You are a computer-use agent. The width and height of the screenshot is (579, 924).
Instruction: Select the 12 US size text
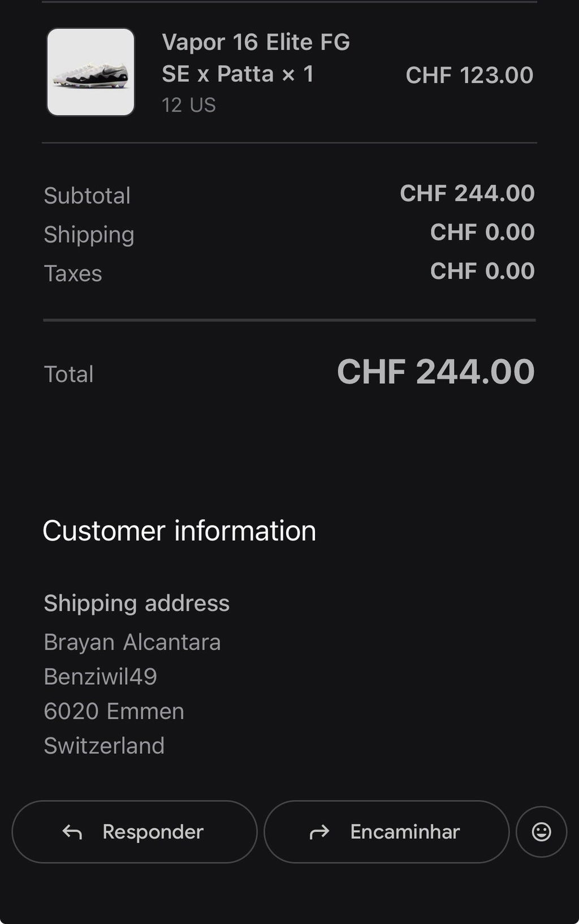pyautogui.click(x=189, y=105)
